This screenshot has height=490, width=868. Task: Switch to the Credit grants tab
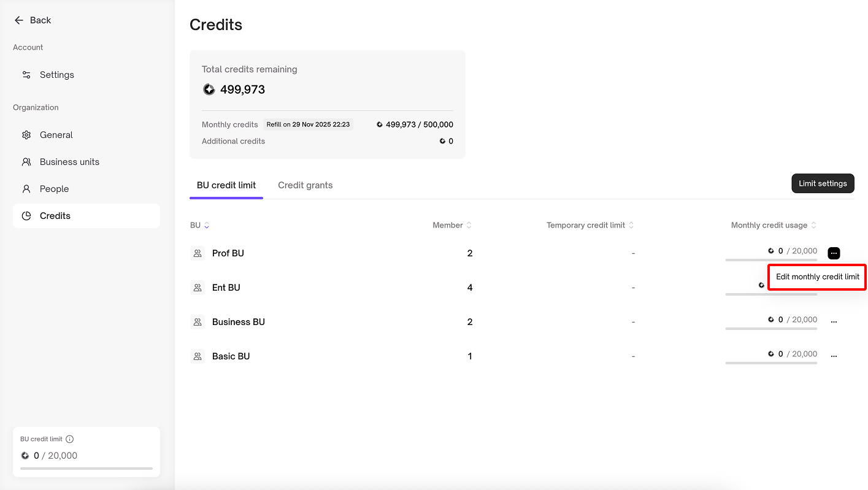point(305,185)
